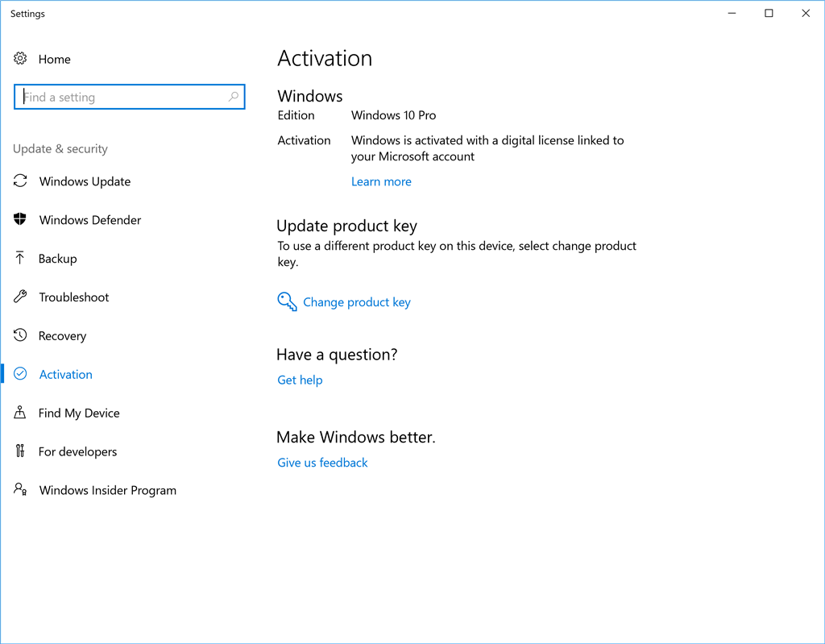This screenshot has width=825, height=644.
Task: Maximize the Settings window
Action: coord(769,13)
